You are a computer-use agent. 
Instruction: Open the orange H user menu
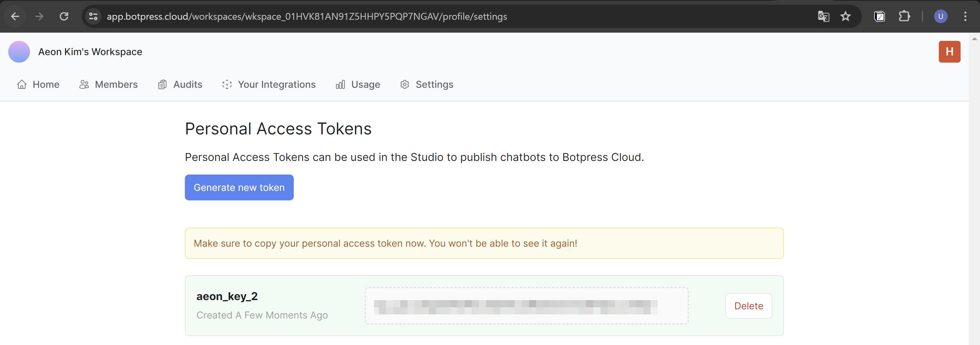click(949, 52)
